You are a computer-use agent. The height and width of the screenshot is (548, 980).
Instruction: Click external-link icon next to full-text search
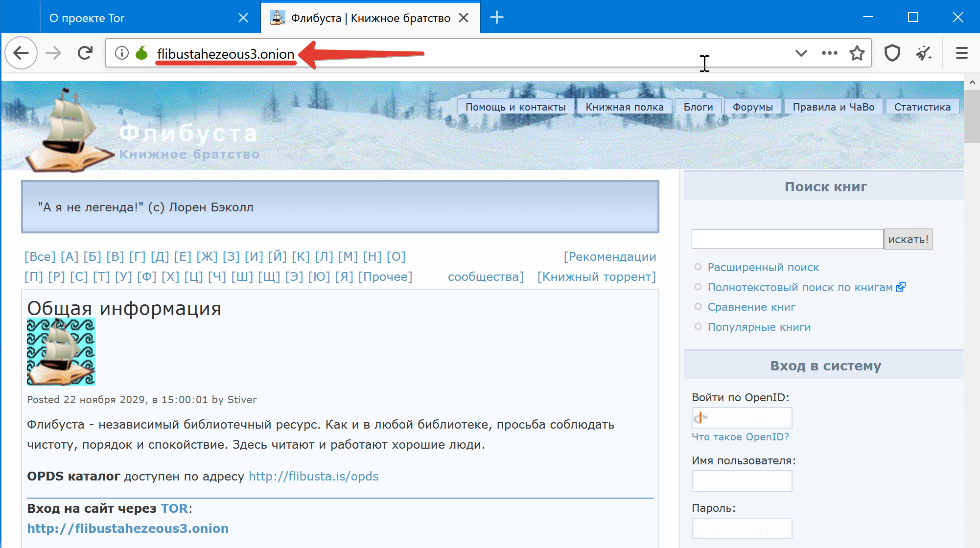click(x=901, y=287)
